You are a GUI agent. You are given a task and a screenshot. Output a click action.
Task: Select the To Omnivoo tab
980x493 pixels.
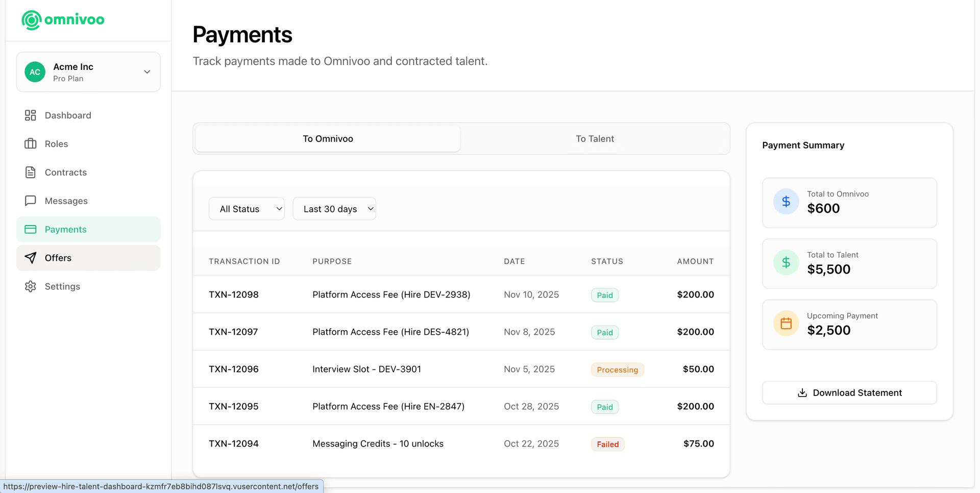pyautogui.click(x=327, y=138)
